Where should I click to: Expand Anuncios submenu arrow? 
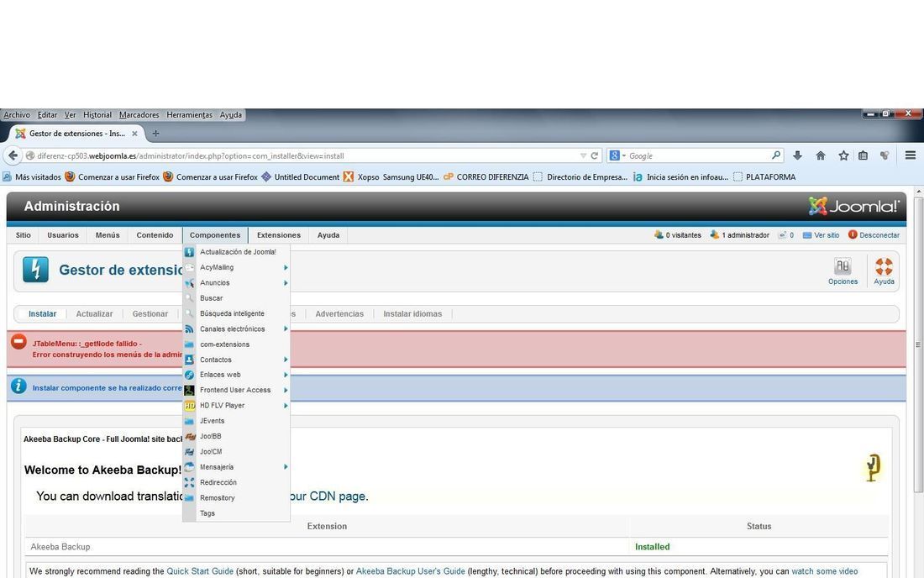[286, 283]
